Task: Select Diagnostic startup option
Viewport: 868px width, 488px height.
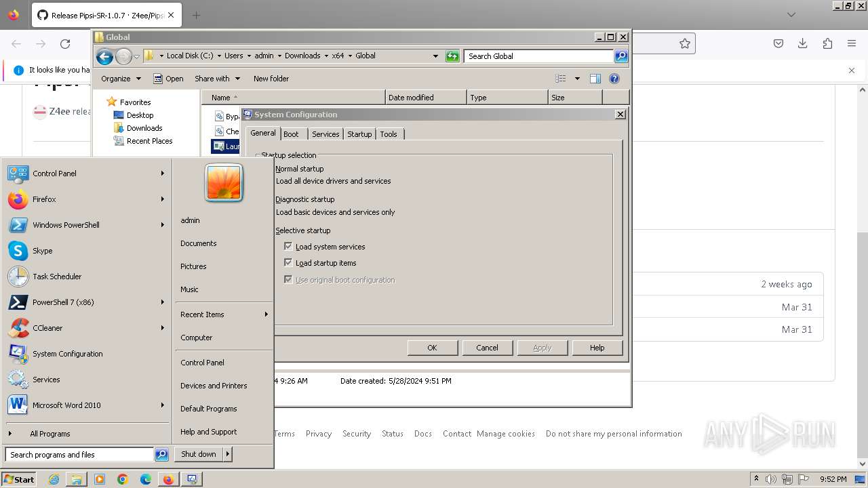Action: [304, 199]
